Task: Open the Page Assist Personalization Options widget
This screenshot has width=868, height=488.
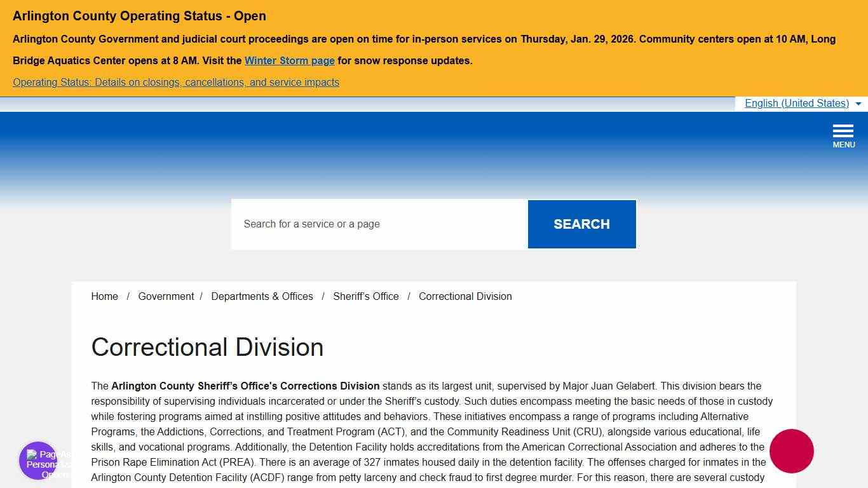Action: 38,461
